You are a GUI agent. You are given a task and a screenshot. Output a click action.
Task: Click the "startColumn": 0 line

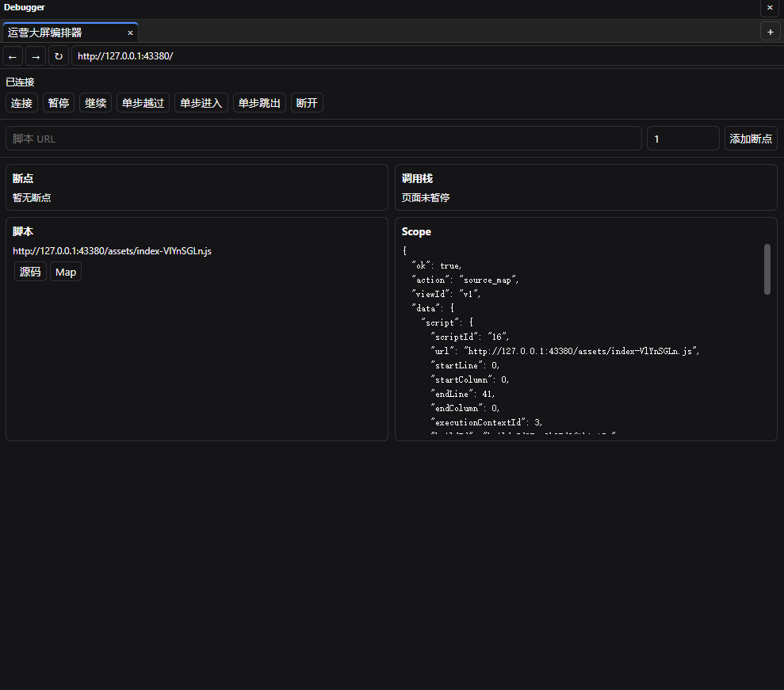point(469,379)
